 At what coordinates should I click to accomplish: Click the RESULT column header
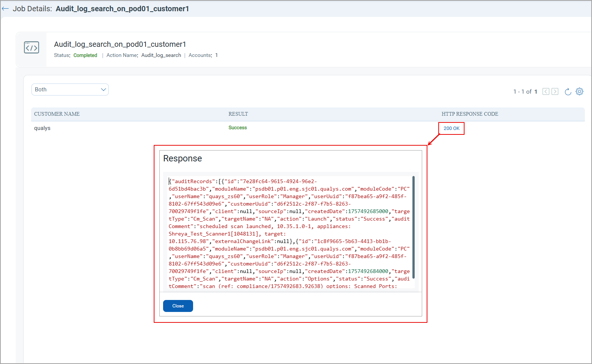pos(238,114)
